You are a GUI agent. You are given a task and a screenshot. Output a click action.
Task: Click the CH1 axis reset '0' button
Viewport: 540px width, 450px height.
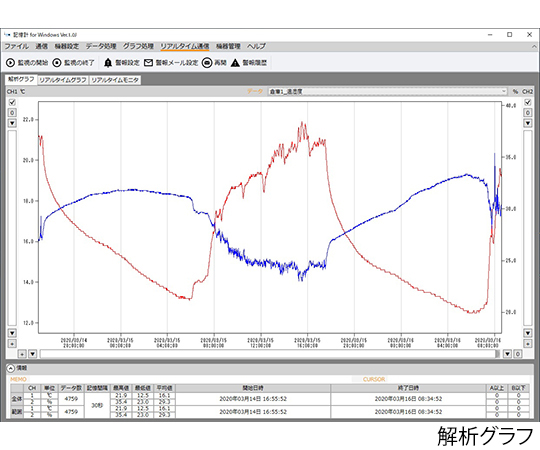12,113
